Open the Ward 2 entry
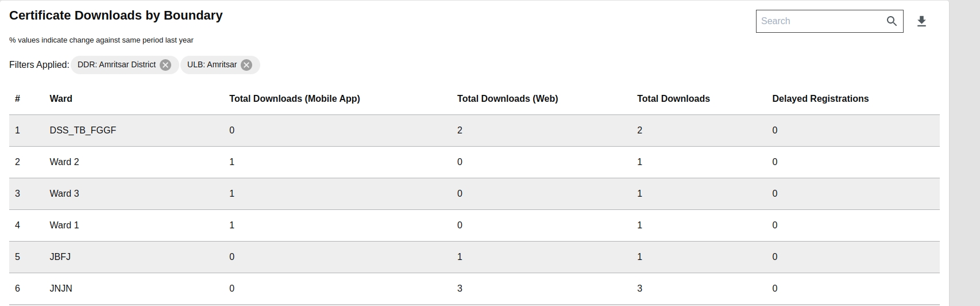The height and width of the screenshot is (306, 980). [64, 162]
